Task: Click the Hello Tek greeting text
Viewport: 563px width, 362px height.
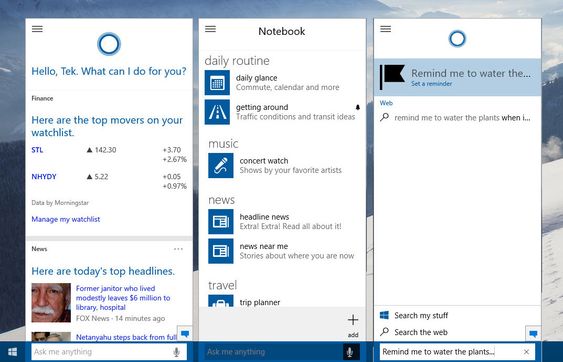Action: point(109,71)
